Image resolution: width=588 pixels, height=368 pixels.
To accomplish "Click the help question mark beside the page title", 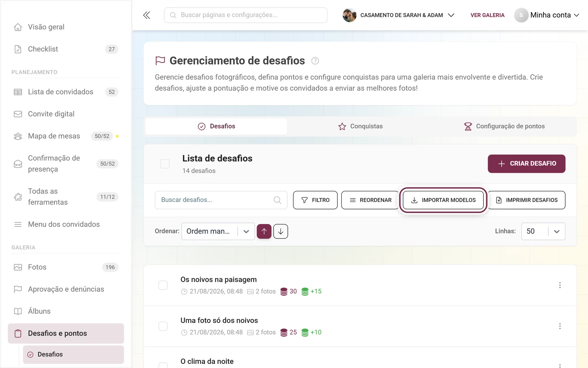I will [315, 61].
